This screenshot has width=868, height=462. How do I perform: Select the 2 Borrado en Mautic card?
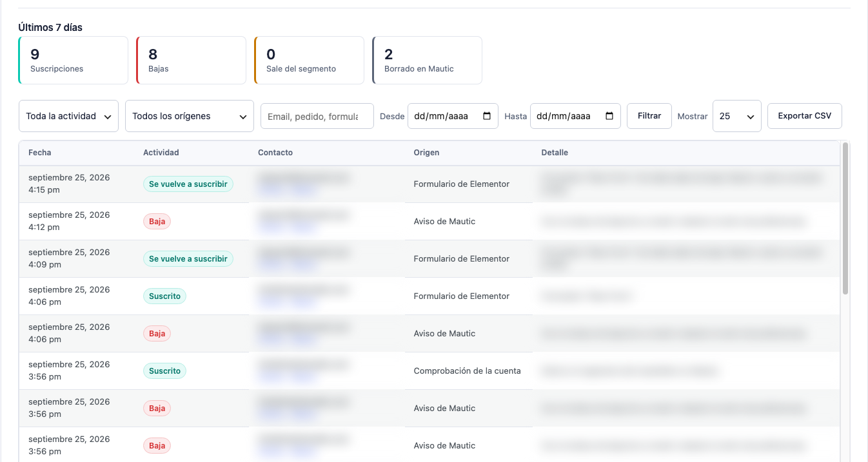(427, 60)
